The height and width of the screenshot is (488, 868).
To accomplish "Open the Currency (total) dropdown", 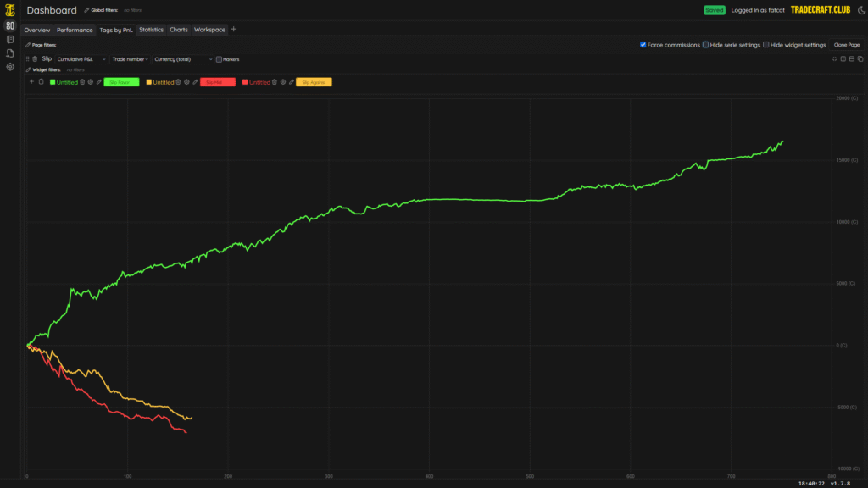I will (x=182, y=59).
